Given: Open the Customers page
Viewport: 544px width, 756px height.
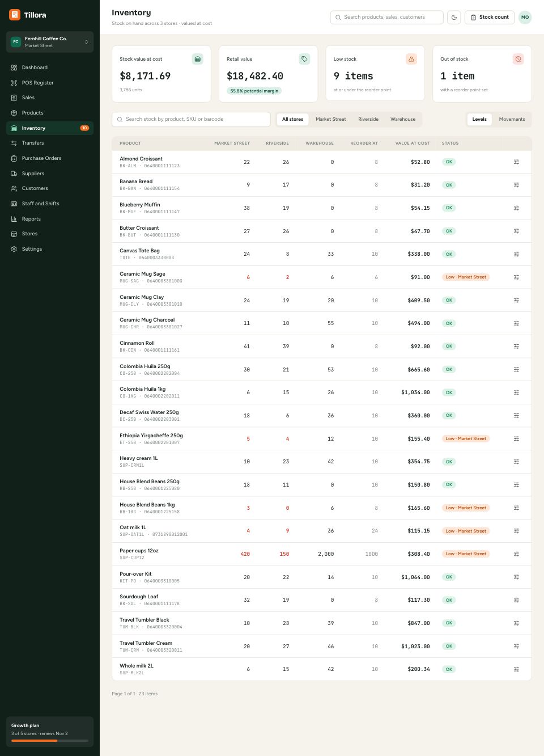Looking at the screenshot, I should click(50, 188).
